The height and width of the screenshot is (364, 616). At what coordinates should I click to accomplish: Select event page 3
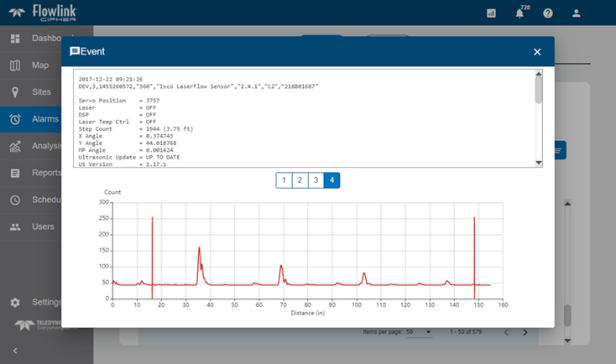(x=316, y=180)
